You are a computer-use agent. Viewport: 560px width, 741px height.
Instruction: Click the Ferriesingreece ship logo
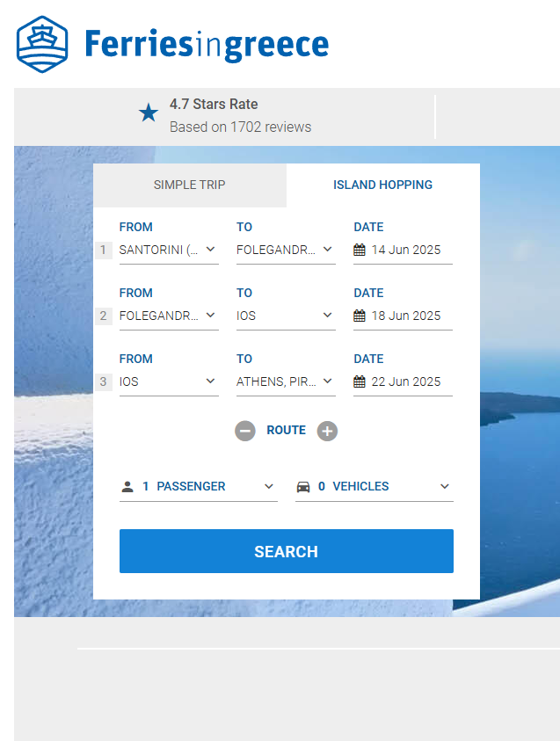coord(42,44)
